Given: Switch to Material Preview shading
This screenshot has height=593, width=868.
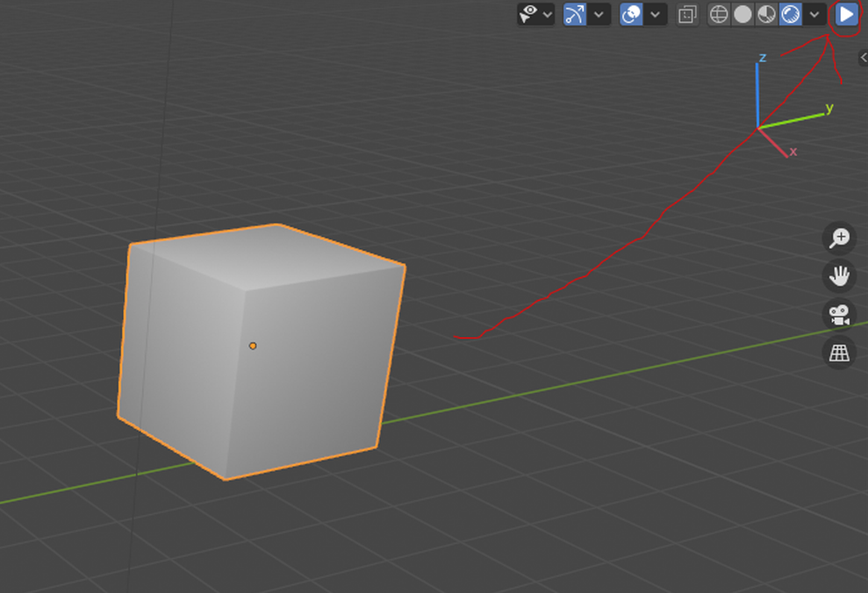Looking at the screenshot, I should pos(767,14).
